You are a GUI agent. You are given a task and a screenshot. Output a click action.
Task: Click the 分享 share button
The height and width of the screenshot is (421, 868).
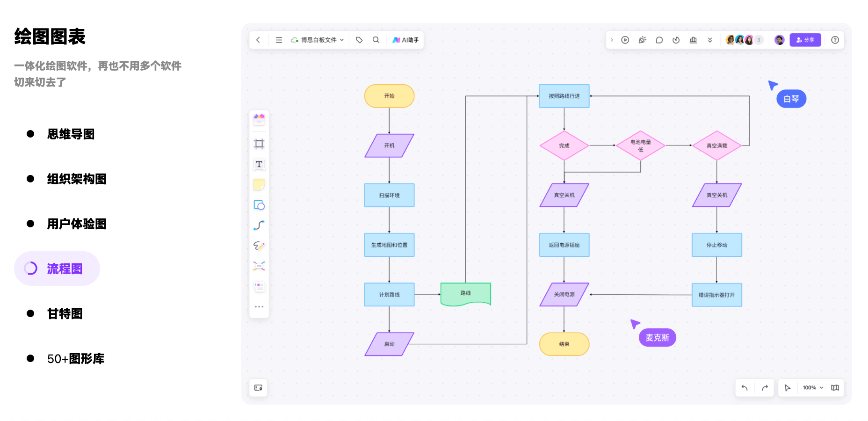point(805,40)
